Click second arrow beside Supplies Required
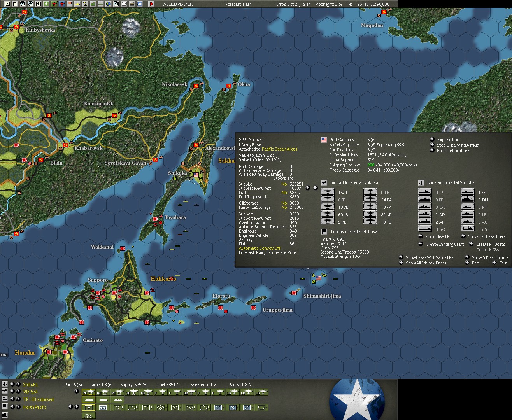The width and height of the screenshot is (512, 420). (x=315, y=188)
